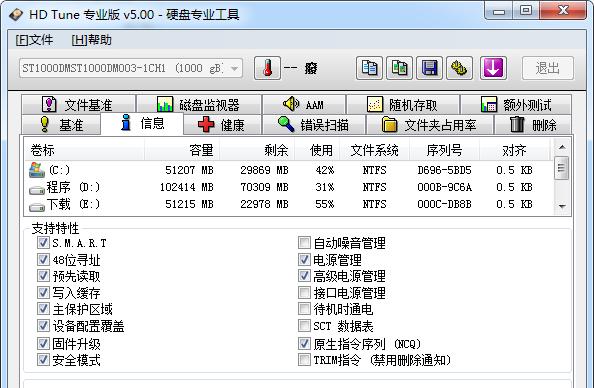Open the [F]文件 menu
The image size is (594, 388).
[34, 40]
